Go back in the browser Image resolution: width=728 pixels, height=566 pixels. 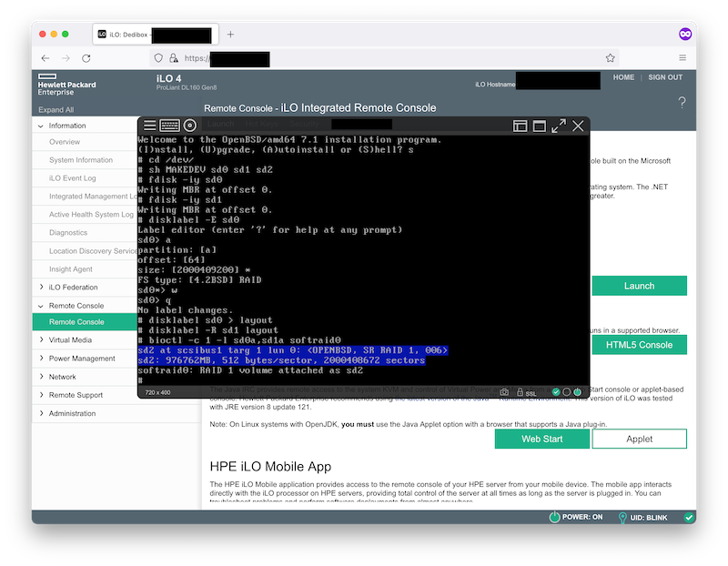click(x=45, y=58)
